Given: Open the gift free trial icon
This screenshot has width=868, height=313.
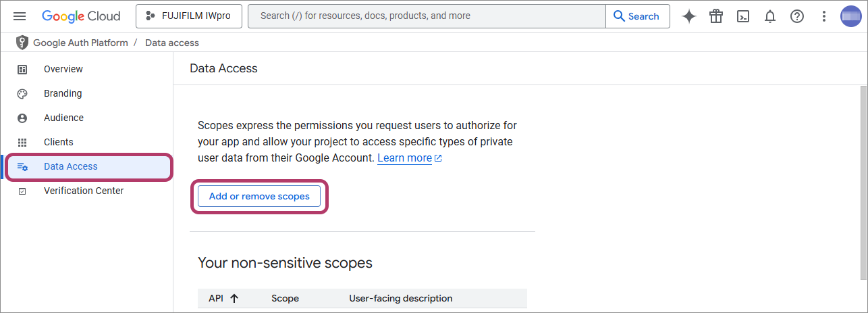Looking at the screenshot, I should click(x=715, y=16).
